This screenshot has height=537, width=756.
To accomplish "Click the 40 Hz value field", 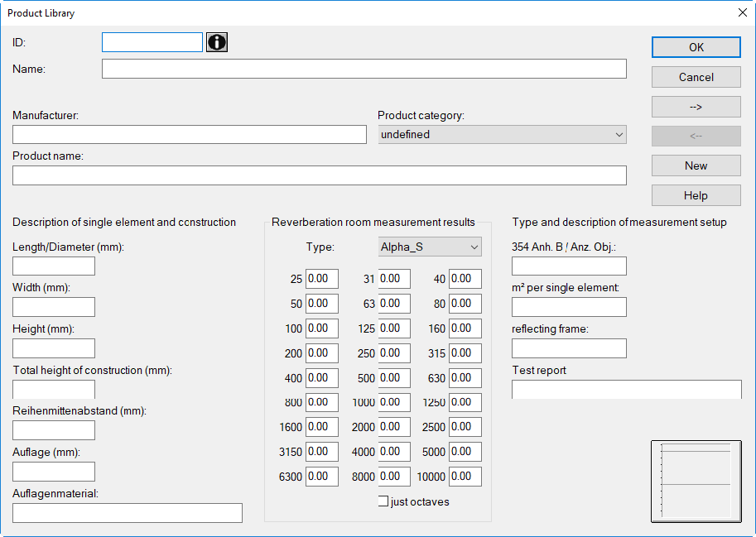I will [x=465, y=279].
